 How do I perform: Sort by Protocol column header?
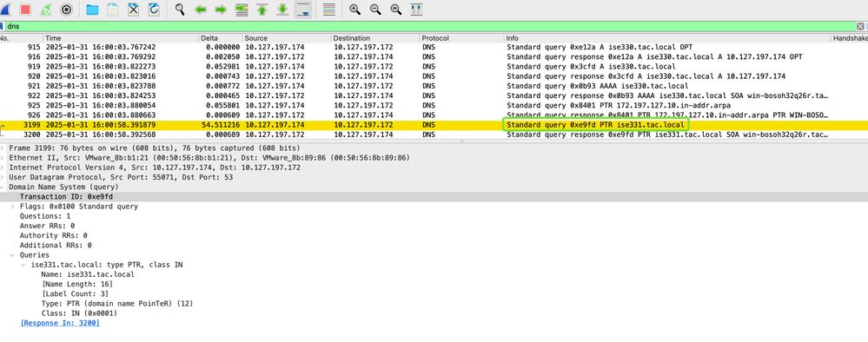(461, 38)
